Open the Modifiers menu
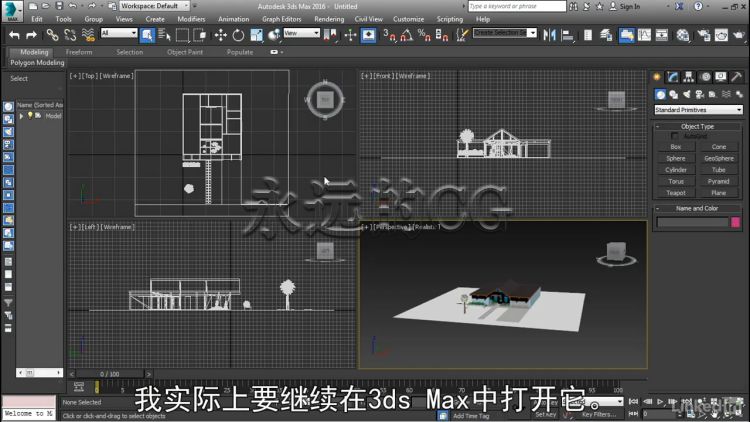750x422 pixels. pyautogui.click(x=191, y=19)
